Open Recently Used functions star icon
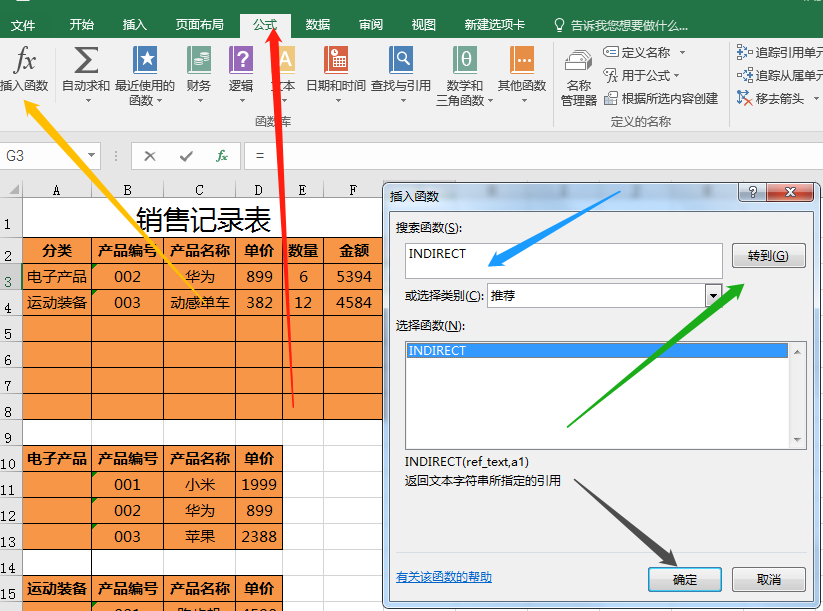This screenshot has height=611, width=823. point(145,61)
